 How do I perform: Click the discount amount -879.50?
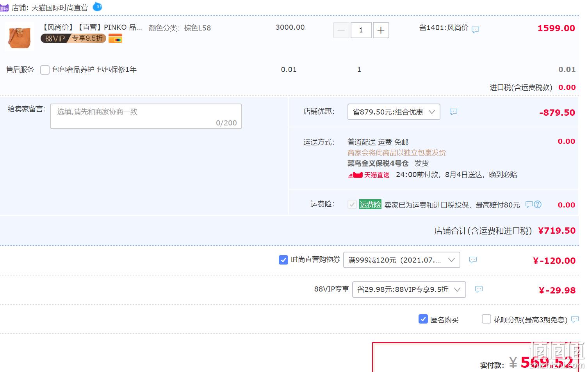tap(557, 113)
